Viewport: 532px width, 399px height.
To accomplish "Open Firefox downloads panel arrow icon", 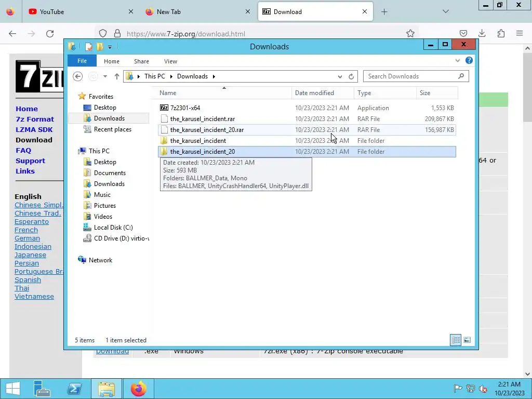I will tap(482, 33).
